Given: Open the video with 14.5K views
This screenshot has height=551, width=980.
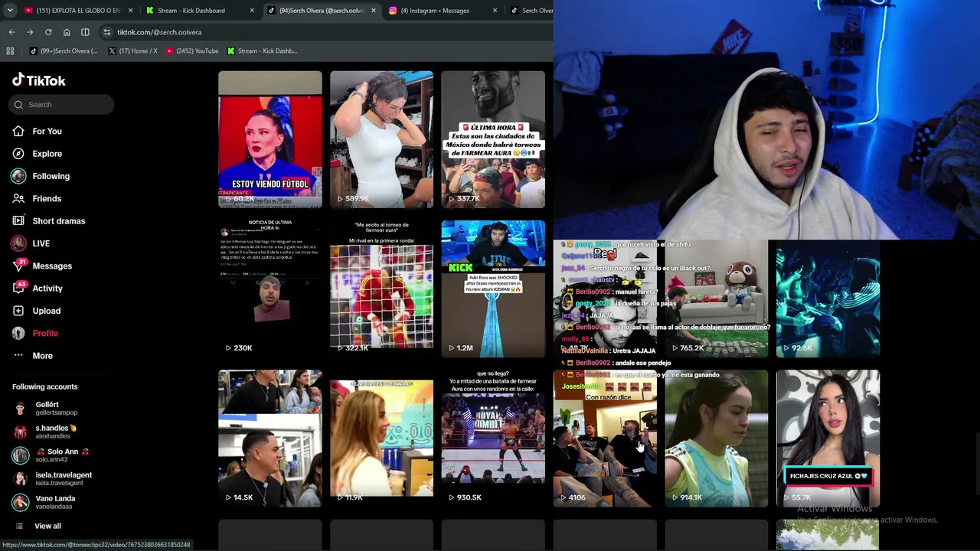Looking at the screenshot, I should (270, 439).
